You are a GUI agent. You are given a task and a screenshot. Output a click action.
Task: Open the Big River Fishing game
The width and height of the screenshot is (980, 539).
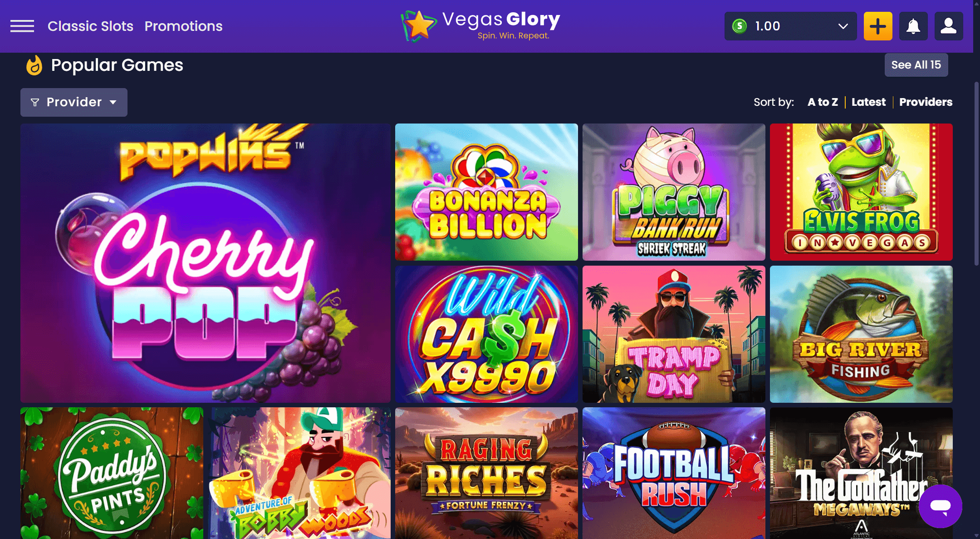pos(861,334)
